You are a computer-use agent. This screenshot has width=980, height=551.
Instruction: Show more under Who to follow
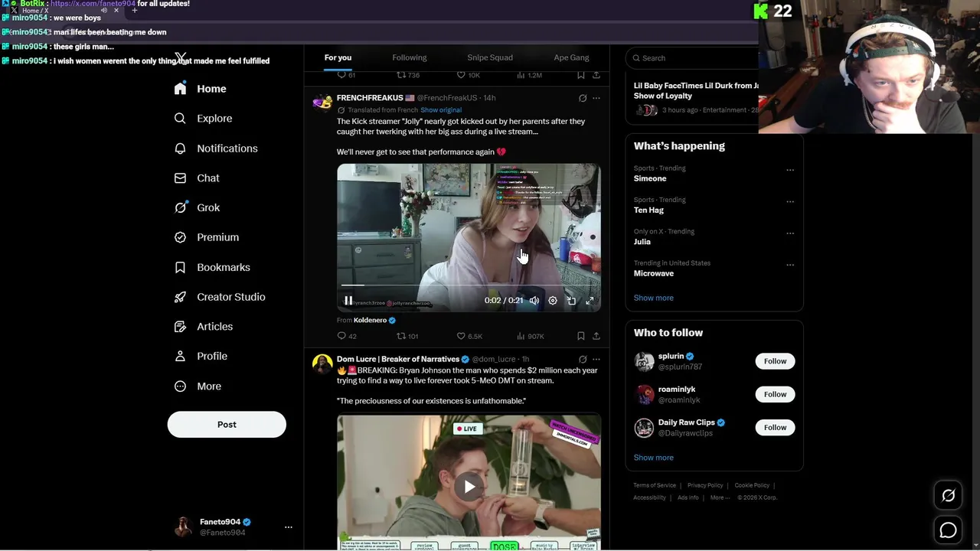point(653,458)
